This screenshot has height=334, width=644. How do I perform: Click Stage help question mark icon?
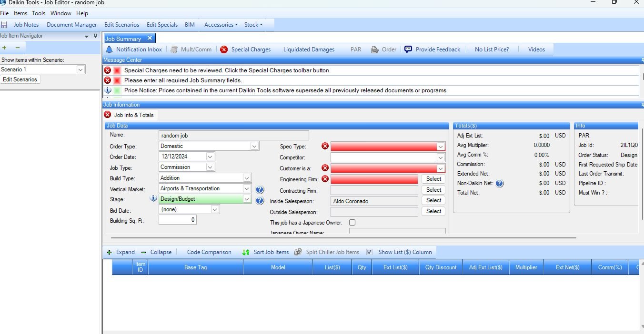(260, 201)
